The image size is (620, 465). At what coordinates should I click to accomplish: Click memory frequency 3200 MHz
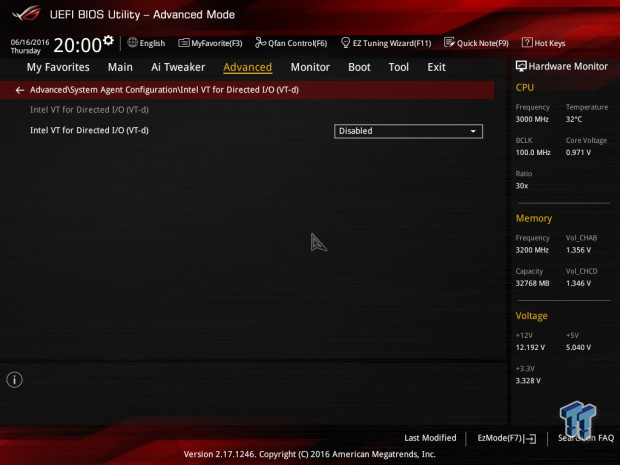pos(532,250)
